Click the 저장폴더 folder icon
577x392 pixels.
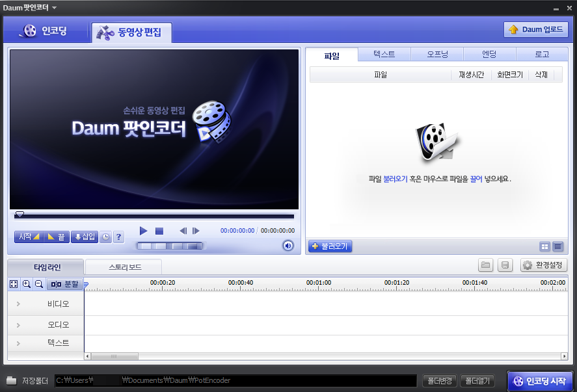pyautogui.click(x=12, y=380)
